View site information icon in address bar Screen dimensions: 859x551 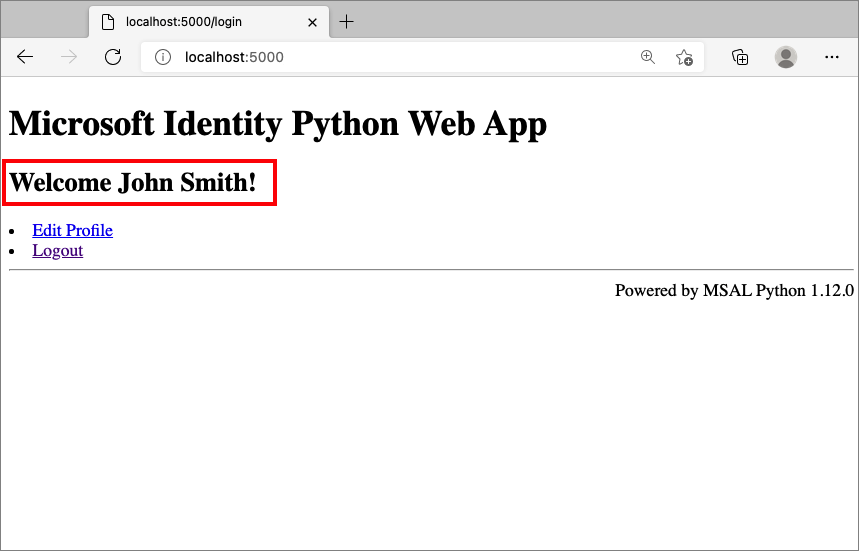coord(163,57)
